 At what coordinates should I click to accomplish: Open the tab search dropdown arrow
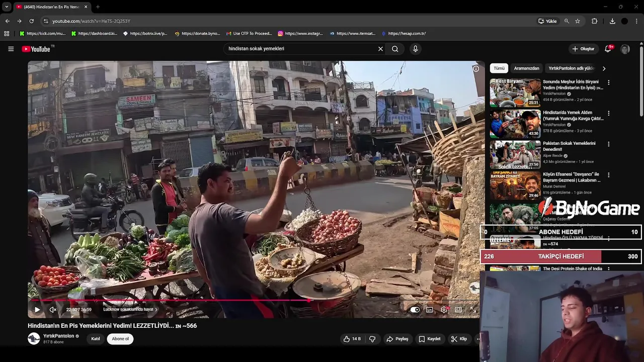7,7
